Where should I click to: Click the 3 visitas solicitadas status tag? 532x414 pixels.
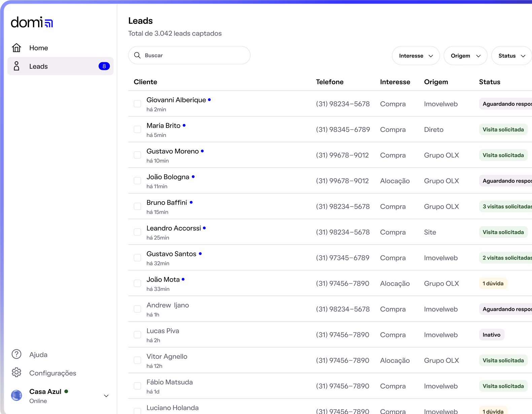[505, 206]
